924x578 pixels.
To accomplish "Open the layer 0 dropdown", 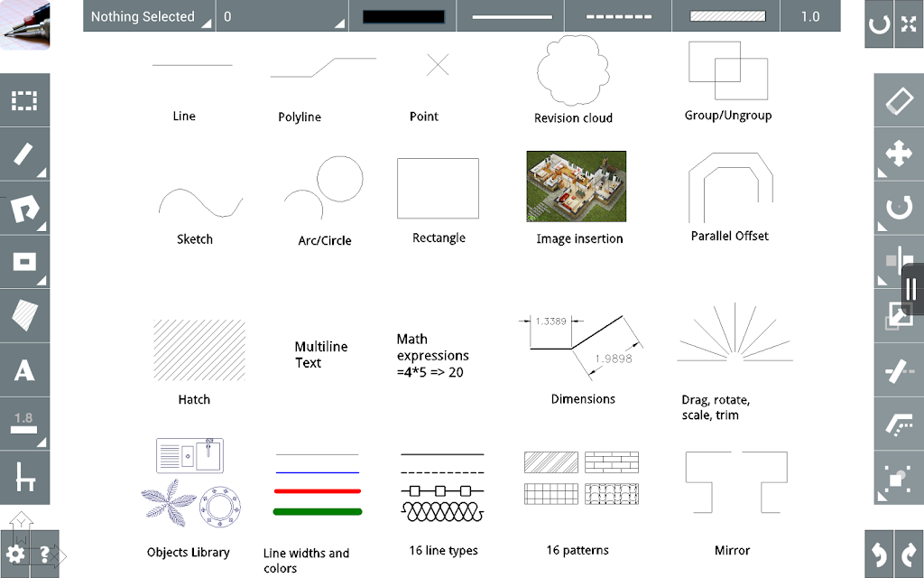I will (x=282, y=16).
